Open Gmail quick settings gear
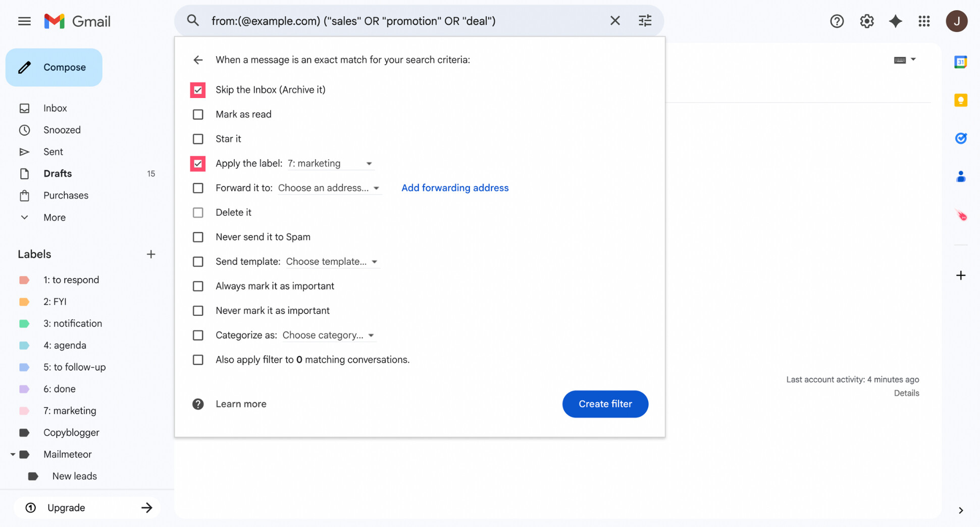This screenshot has height=527, width=980. [867, 21]
